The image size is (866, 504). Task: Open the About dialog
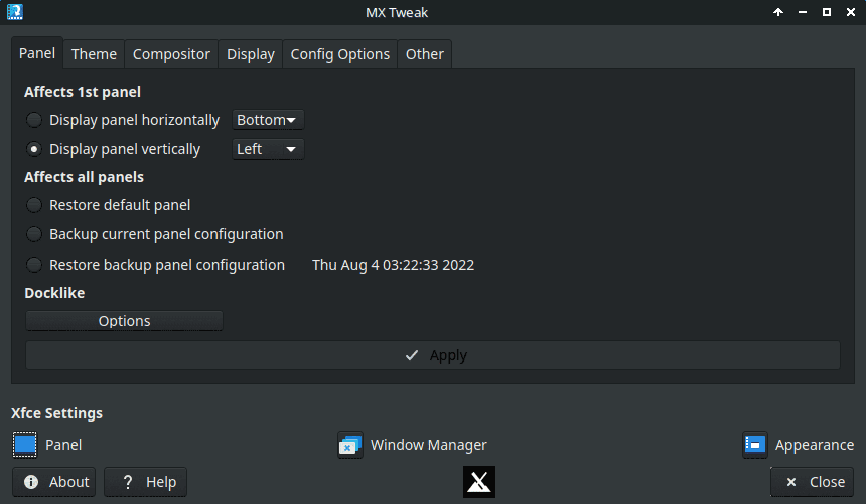(x=54, y=482)
